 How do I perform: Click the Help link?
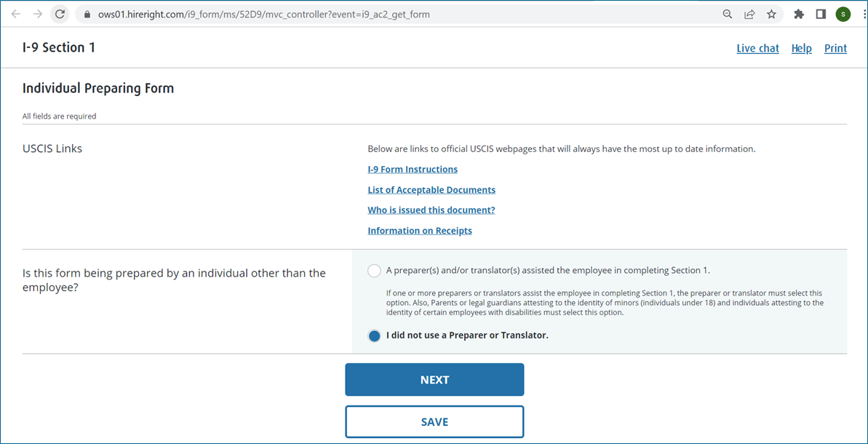pos(801,48)
